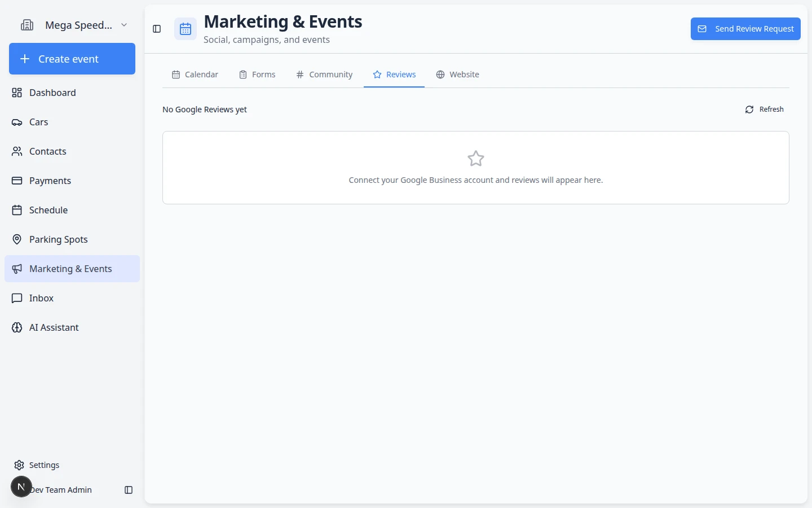Click the Settings gear icon

point(19,465)
